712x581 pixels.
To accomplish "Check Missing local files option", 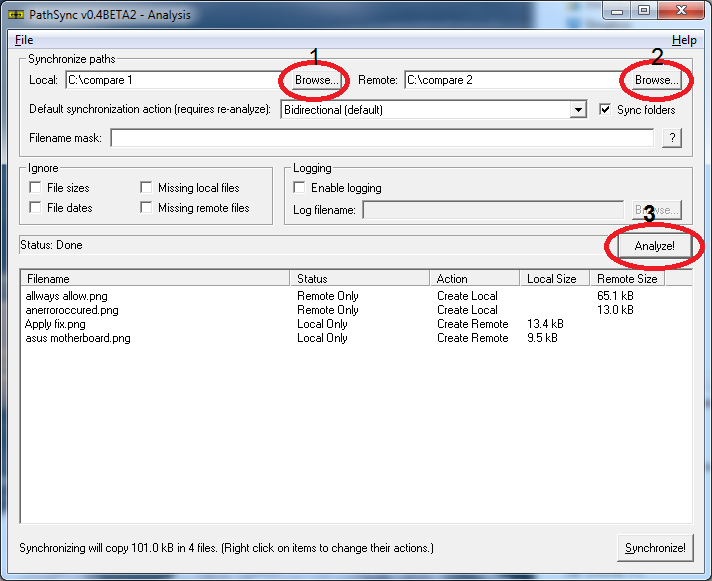I will [146, 187].
